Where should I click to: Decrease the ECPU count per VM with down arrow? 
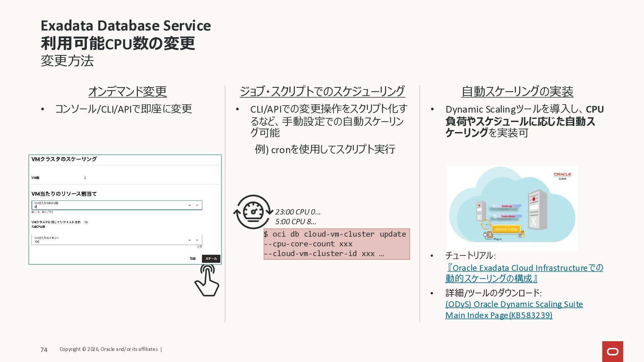[x=190, y=205]
